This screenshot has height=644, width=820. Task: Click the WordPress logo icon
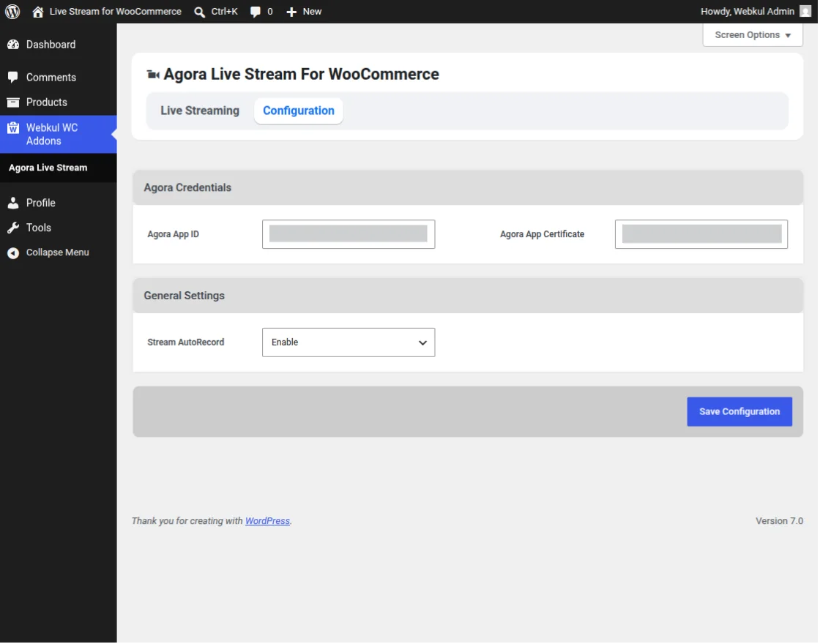(12, 12)
